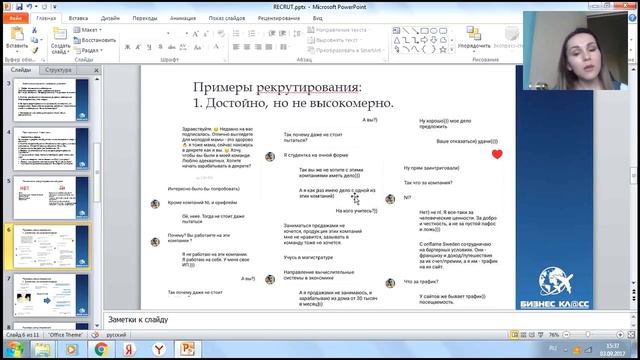Open character spacing options
640x360 pixels.
tap(183, 47)
